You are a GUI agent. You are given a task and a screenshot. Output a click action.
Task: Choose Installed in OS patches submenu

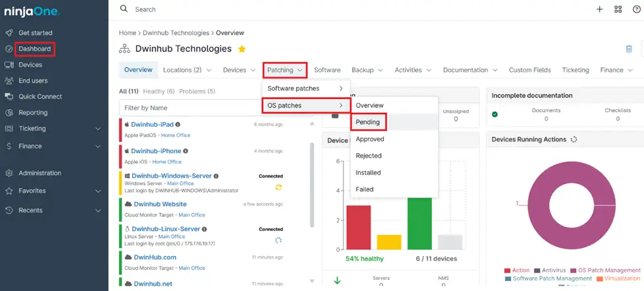coord(394,173)
